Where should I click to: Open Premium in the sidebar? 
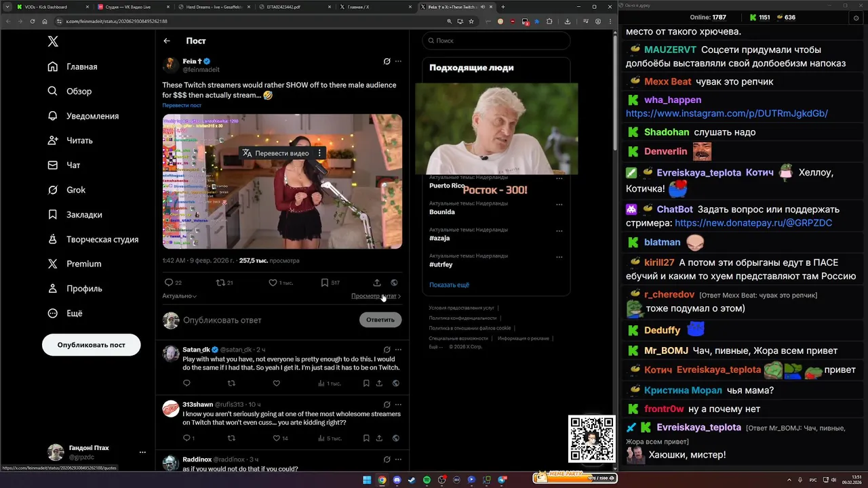coord(75,264)
